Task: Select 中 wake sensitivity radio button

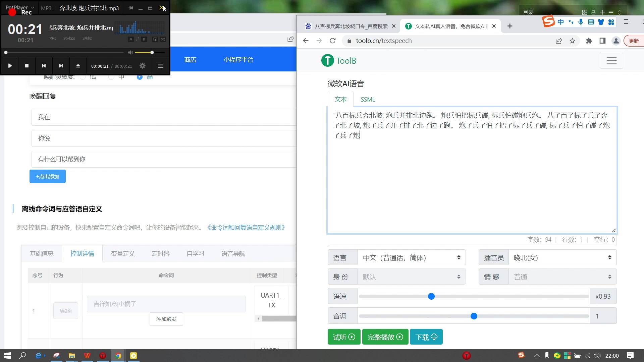Action: [x=111, y=77]
